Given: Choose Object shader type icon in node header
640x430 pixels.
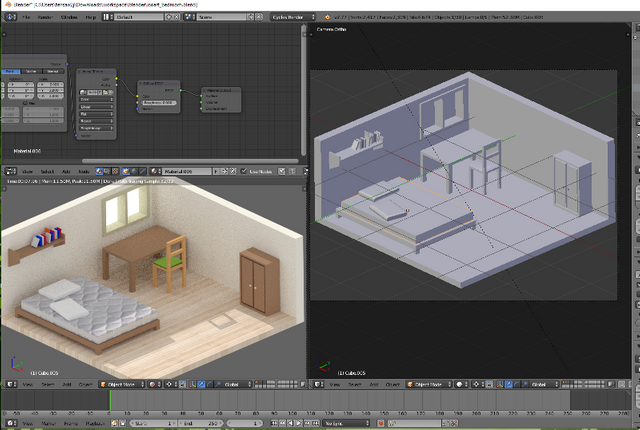Looking at the screenshot, I should (x=126, y=171).
